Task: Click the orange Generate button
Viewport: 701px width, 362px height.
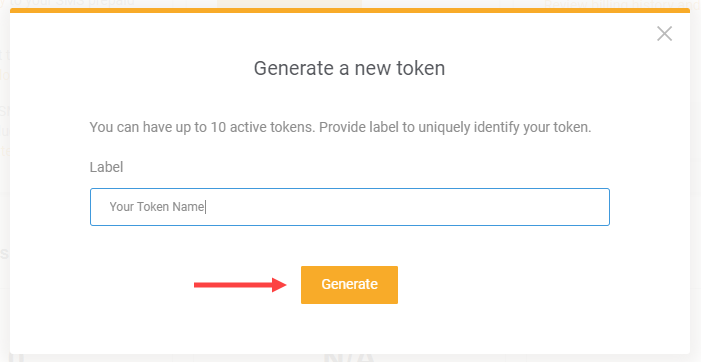Action: (349, 285)
